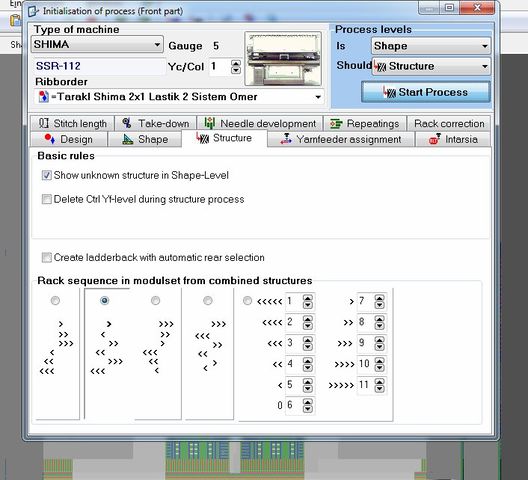Open the Design tab
The width and height of the screenshot is (528, 480).
69,139
